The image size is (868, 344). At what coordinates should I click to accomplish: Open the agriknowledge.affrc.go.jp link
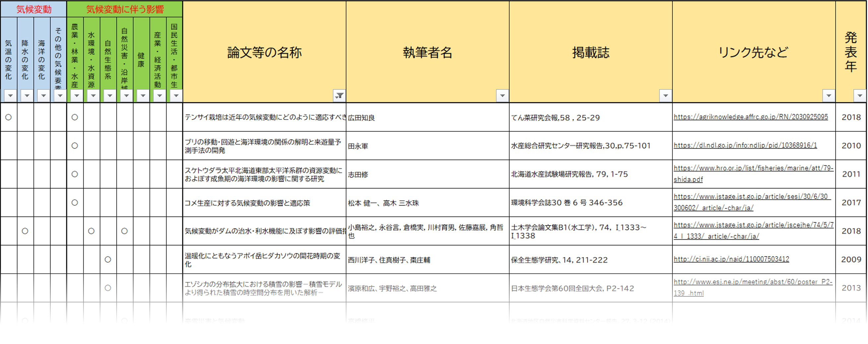(x=750, y=117)
